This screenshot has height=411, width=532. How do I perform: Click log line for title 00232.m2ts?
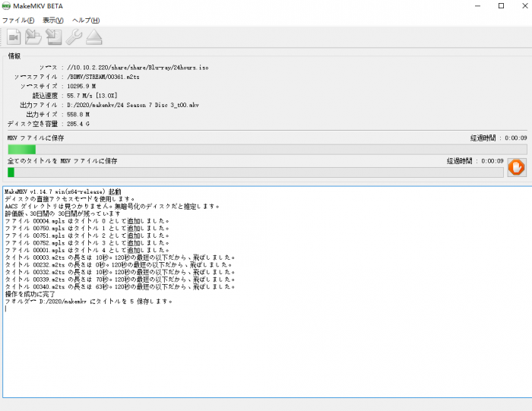click(x=119, y=265)
